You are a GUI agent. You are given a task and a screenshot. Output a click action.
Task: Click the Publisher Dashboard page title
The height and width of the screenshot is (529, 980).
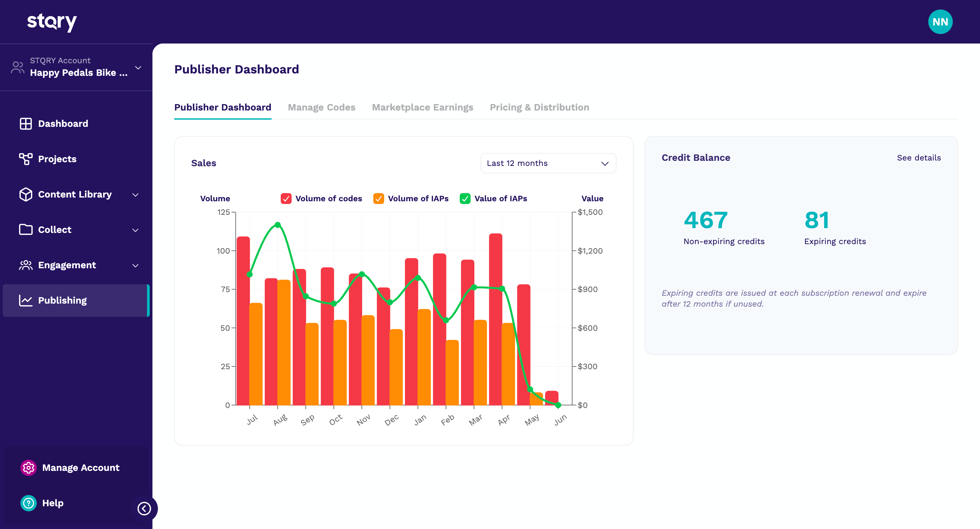[236, 69]
